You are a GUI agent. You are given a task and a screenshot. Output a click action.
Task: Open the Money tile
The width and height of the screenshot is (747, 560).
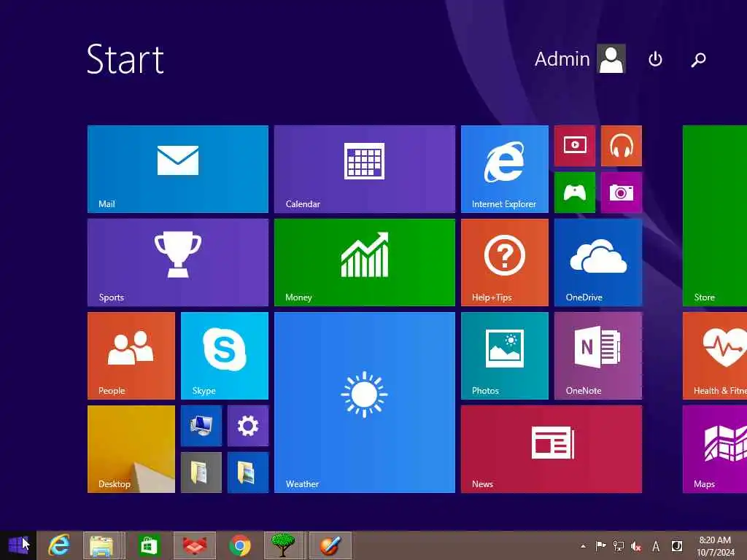click(365, 262)
